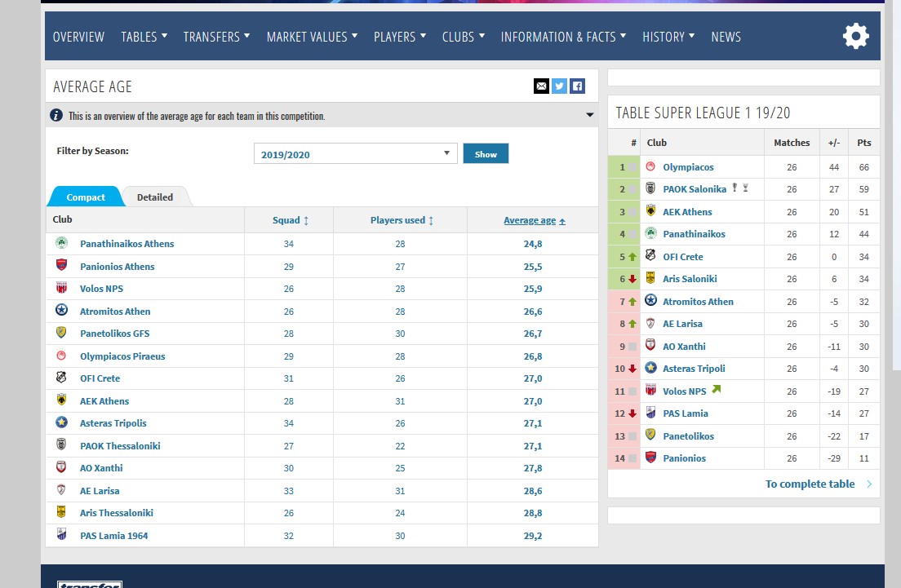
Task: Click Asteras Tripoli crest in league table
Action: 650,368
